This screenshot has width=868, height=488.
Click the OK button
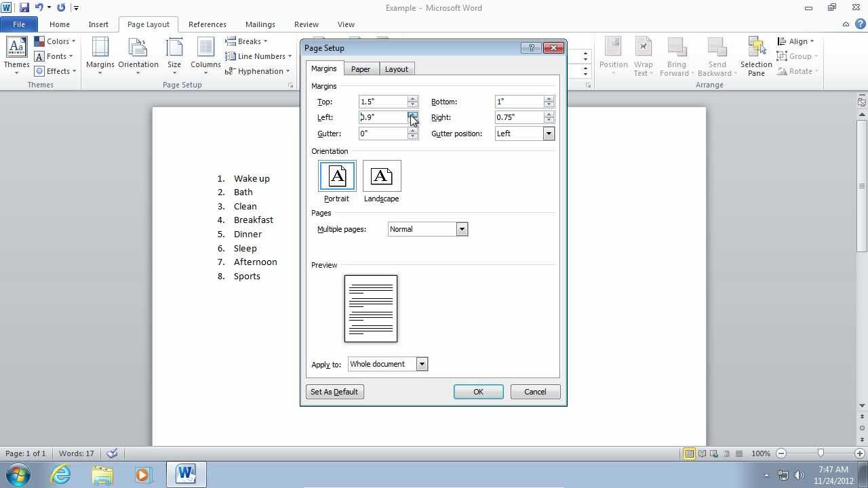point(478,392)
